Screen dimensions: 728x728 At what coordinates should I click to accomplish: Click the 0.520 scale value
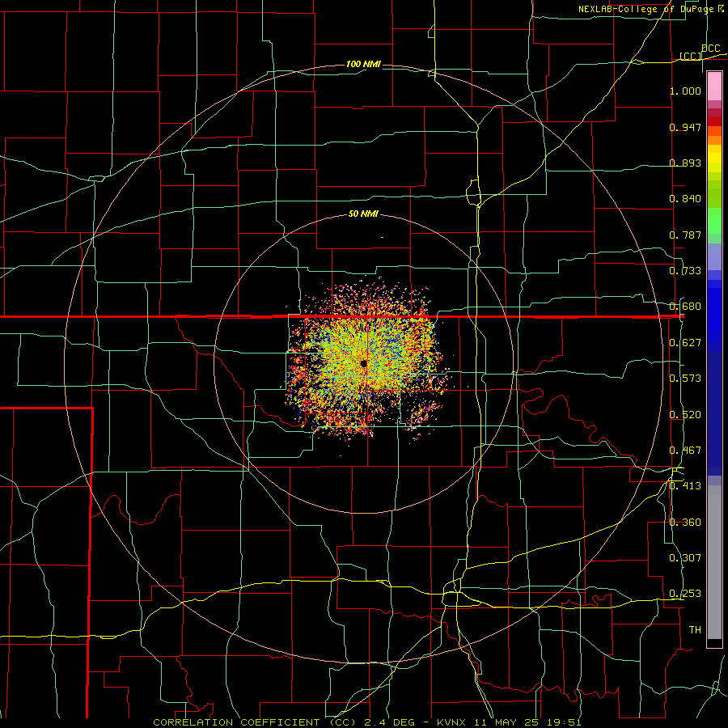[x=685, y=415]
